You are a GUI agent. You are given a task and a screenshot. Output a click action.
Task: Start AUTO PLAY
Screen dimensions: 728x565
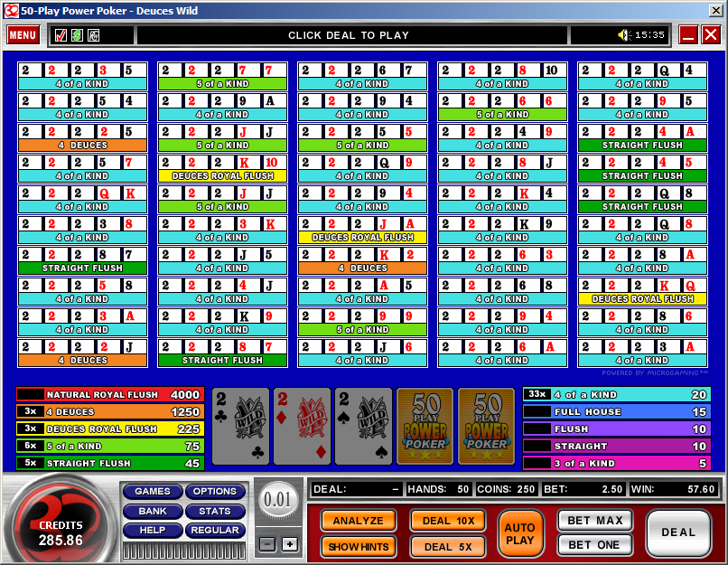[520, 533]
